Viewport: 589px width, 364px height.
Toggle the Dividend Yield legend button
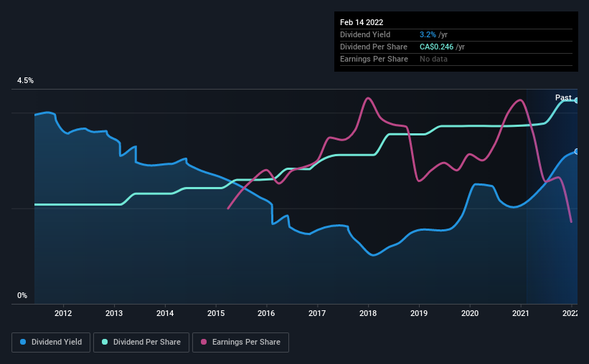[x=51, y=343]
